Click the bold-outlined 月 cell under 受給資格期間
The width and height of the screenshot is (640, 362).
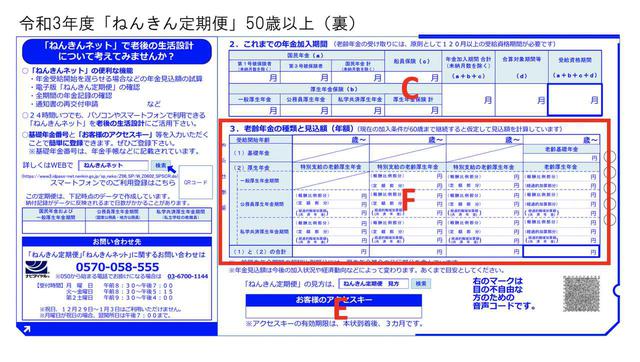[575, 100]
